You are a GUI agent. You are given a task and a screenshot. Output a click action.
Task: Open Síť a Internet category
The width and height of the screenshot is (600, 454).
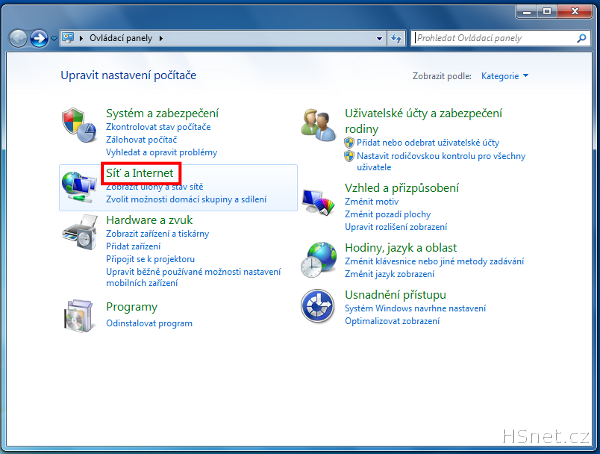(140, 173)
